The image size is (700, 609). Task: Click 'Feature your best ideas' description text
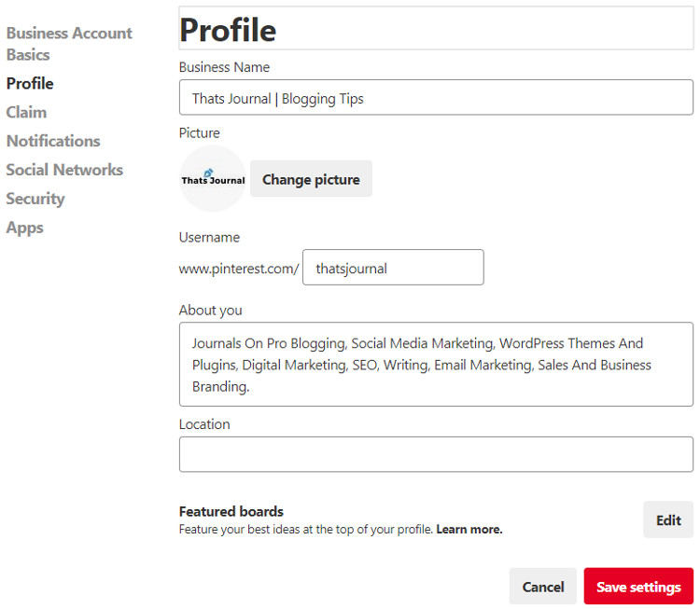click(x=306, y=530)
